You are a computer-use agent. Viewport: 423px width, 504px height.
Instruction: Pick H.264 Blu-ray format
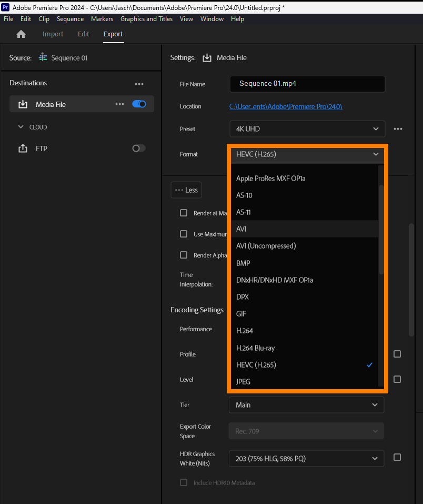[x=305, y=348]
